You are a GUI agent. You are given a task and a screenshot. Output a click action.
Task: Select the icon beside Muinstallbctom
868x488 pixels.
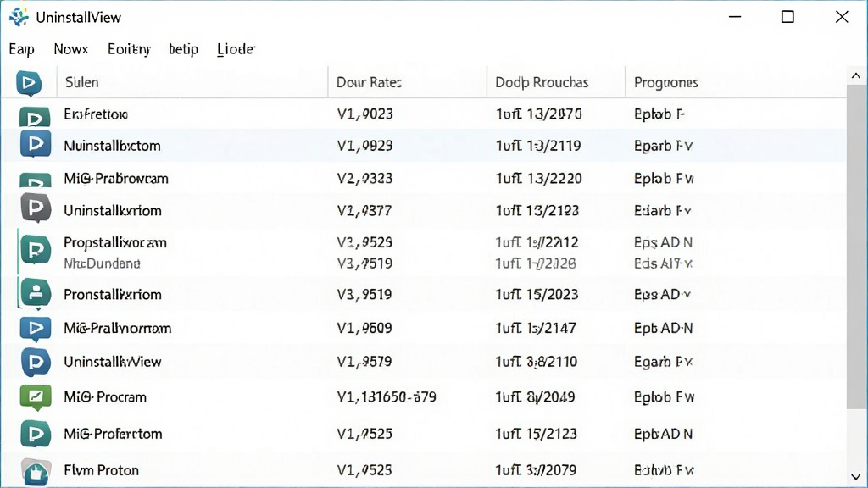[x=36, y=144]
